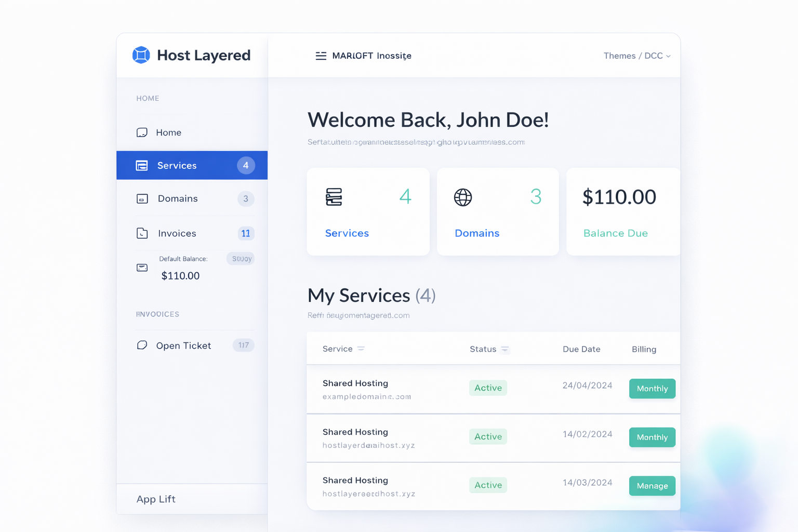The height and width of the screenshot is (532, 798).
Task: Open the Themes / DCC dropdown
Action: click(x=637, y=56)
